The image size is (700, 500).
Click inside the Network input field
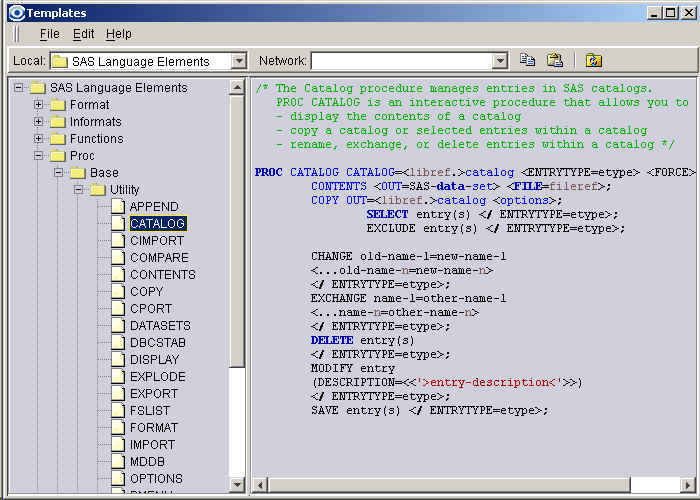click(402, 61)
